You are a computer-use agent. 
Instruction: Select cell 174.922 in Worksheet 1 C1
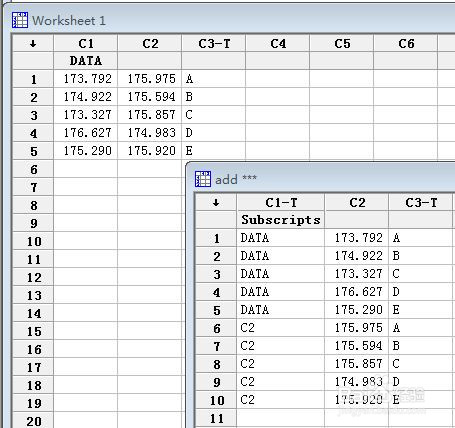[x=86, y=97]
